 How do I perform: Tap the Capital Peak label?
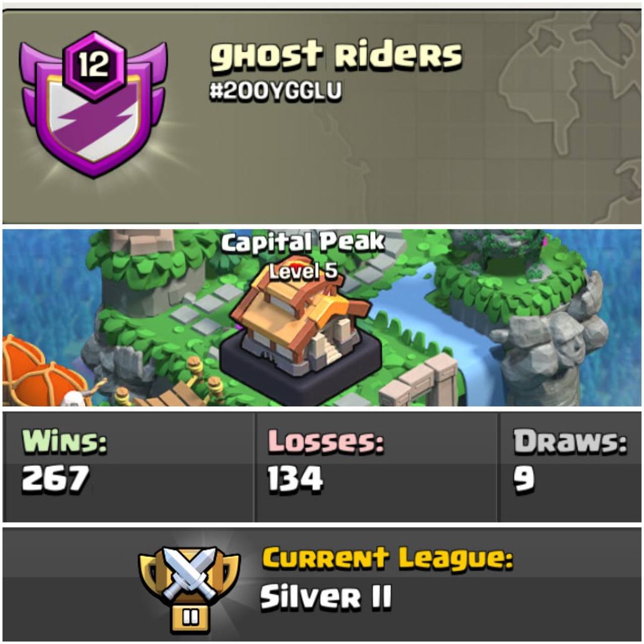(x=303, y=242)
